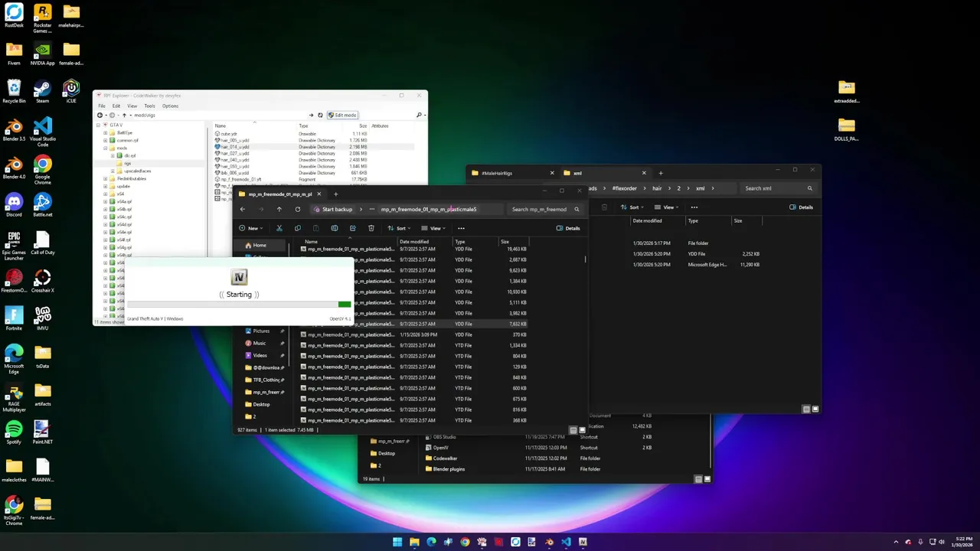Screen dimensions: 980x551
Task: Open FiveM desktop icon
Action: pos(14,54)
